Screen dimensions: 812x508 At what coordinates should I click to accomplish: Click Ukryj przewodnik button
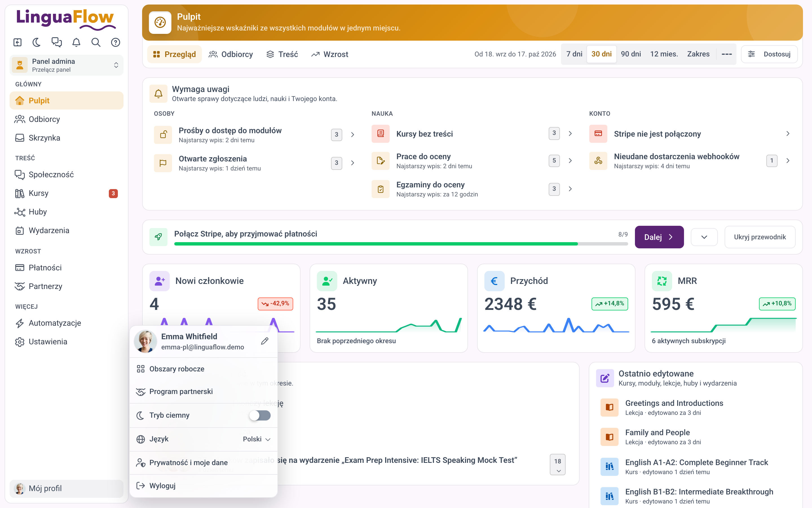pos(760,237)
